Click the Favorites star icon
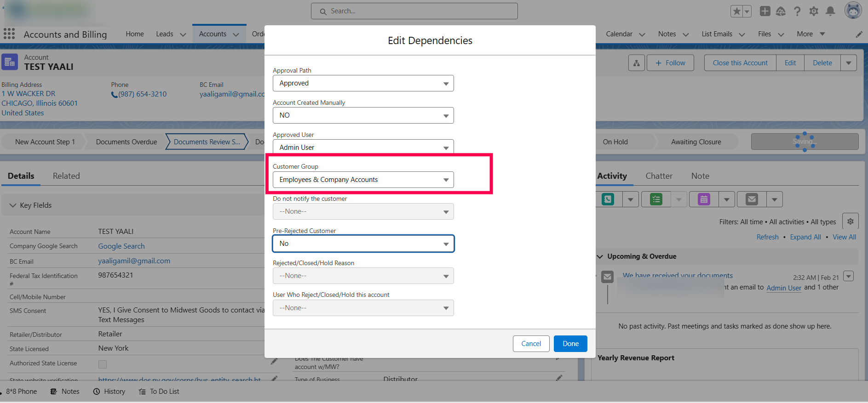Viewport: 868px width, 403px height. (737, 11)
